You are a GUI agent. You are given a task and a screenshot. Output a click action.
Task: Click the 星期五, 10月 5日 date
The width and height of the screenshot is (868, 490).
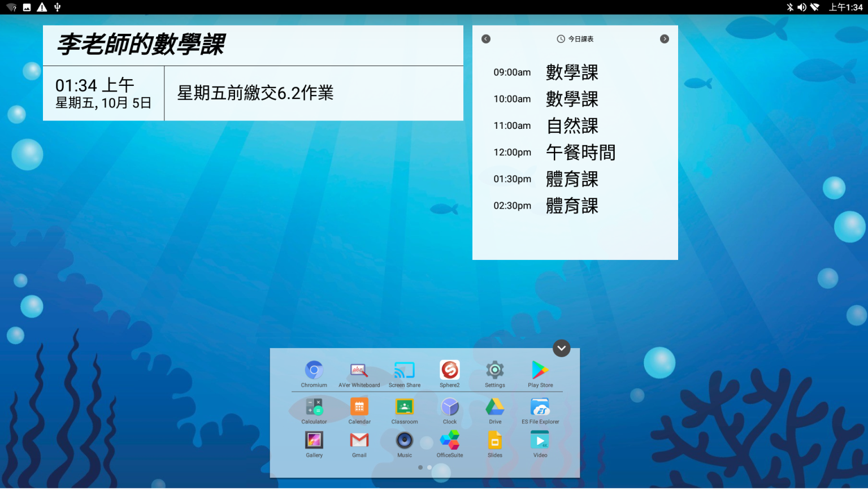(103, 103)
